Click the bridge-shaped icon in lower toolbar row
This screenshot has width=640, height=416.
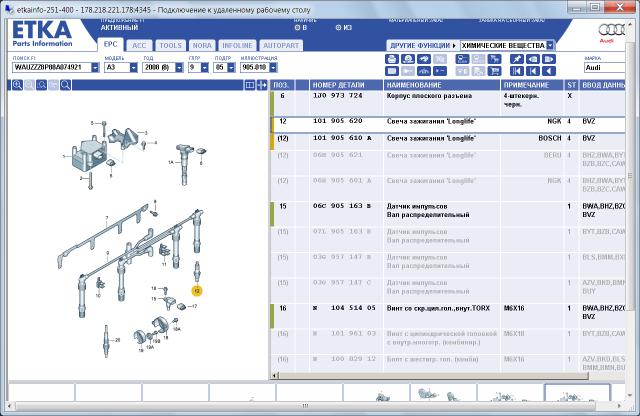[424, 71]
